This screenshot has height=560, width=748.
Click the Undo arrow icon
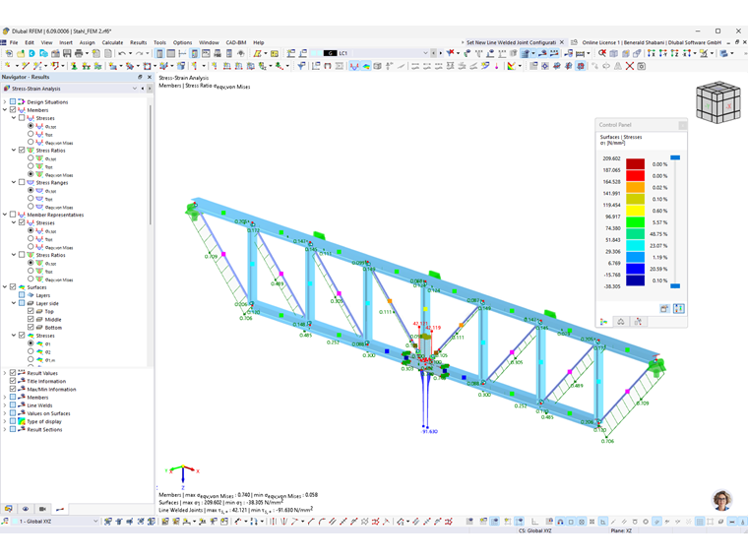(x=122, y=53)
